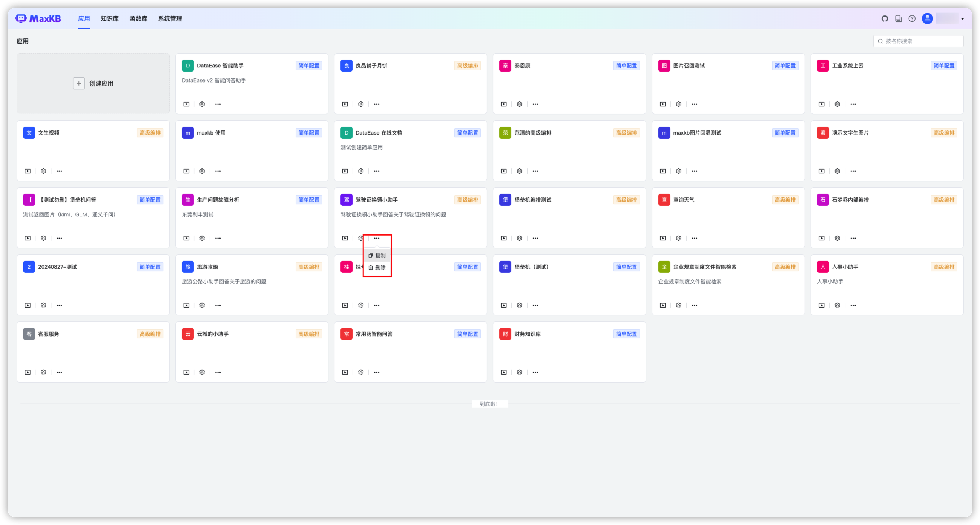This screenshot has width=980, height=525.
Task: Open the 客服服务 application title
Action: tap(49, 334)
